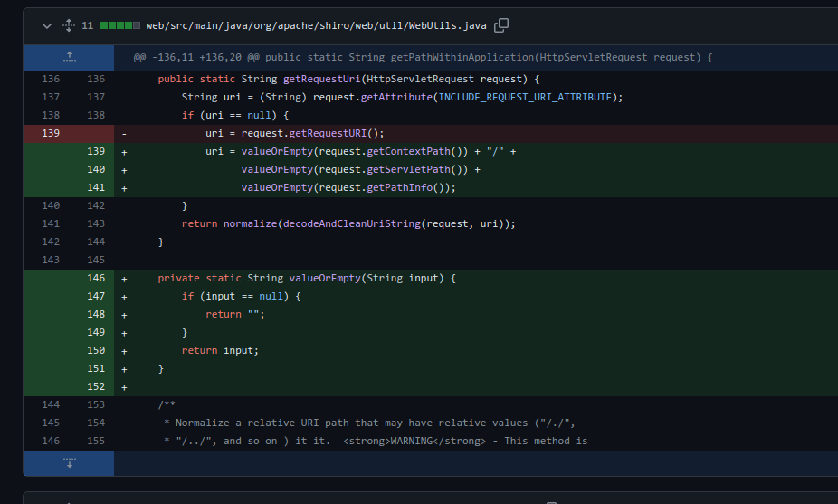Click decodeAndCleanUriString call

point(352,223)
